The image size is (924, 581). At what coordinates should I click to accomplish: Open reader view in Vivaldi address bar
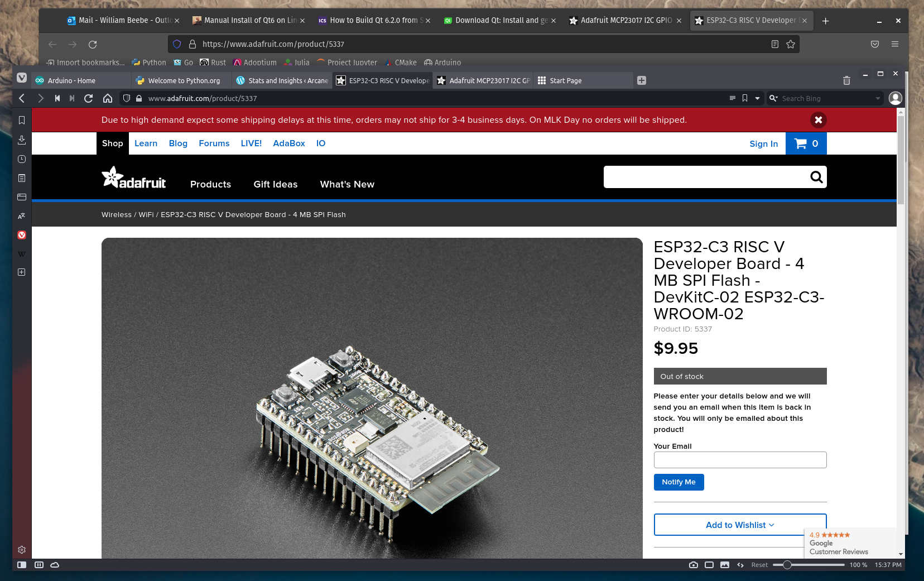pos(732,98)
